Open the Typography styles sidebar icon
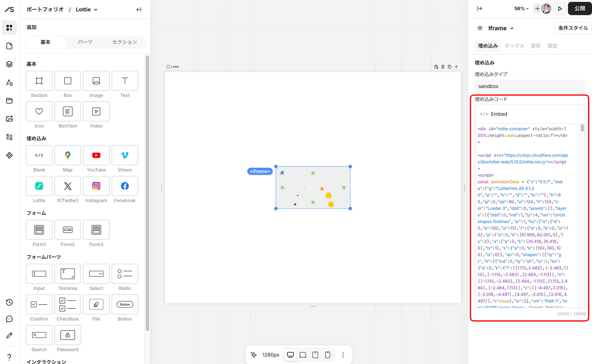592x364 pixels. [x=9, y=83]
